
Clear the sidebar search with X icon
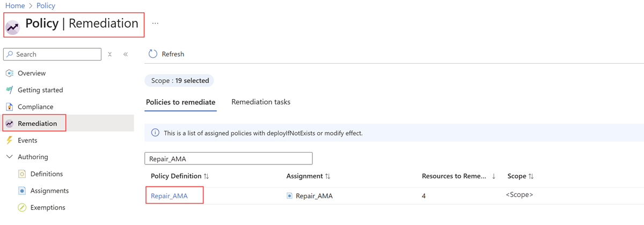[110, 54]
